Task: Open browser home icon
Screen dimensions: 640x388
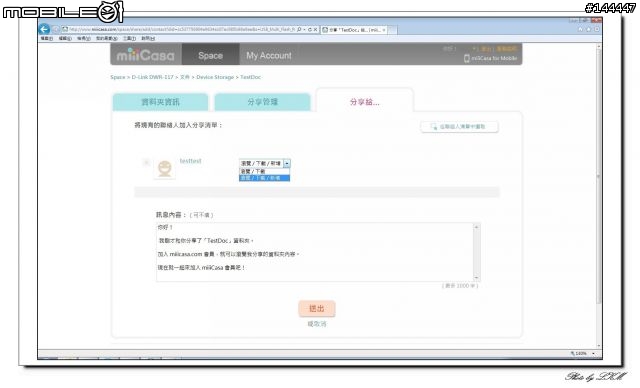Action: click(580, 29)
